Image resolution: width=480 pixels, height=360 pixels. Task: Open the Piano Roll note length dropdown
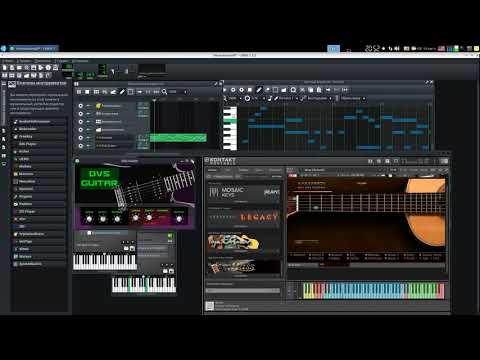tap(288, 98)
